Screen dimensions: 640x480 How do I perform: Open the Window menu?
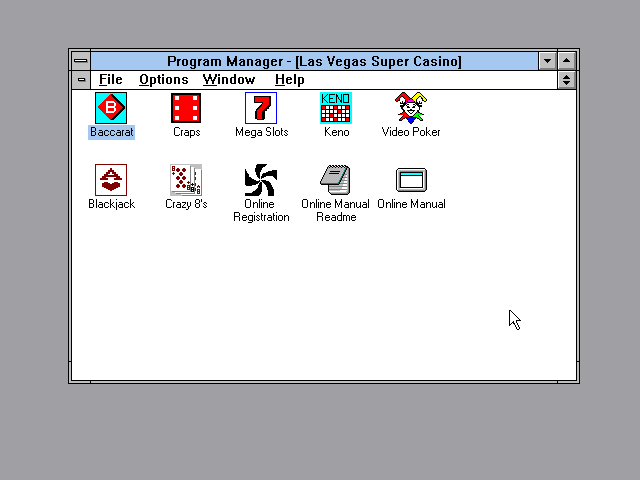coord(229,80)
